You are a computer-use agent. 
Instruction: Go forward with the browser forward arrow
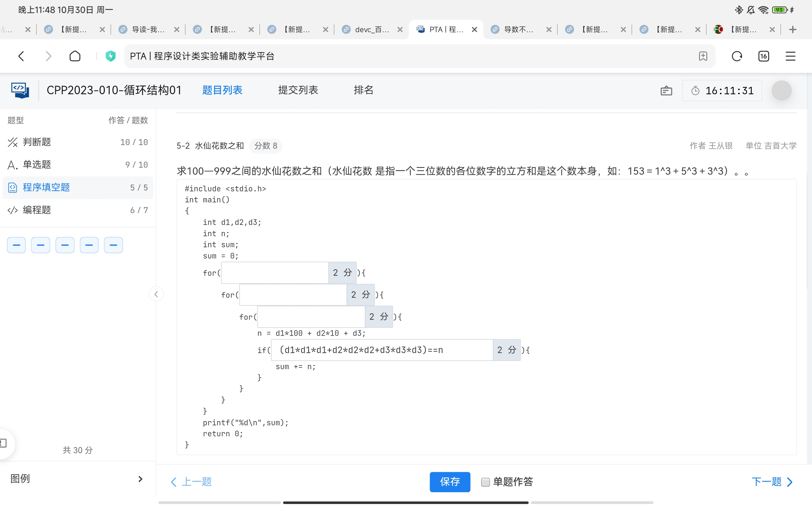coord(48,56)
